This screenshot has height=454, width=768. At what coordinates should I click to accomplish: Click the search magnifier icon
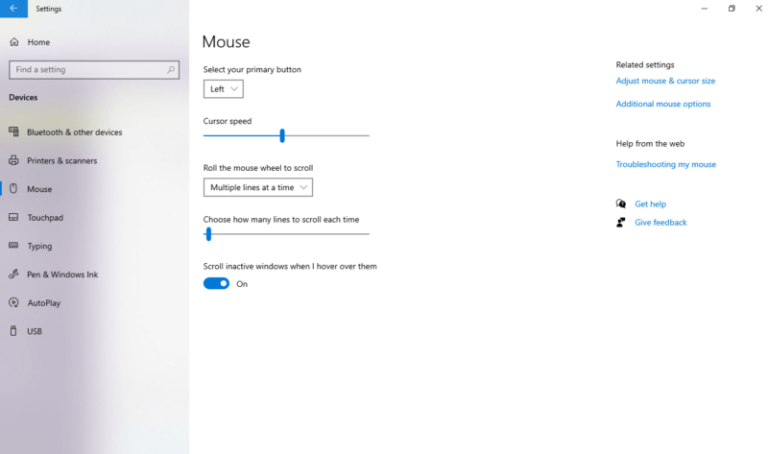[170, 70]
